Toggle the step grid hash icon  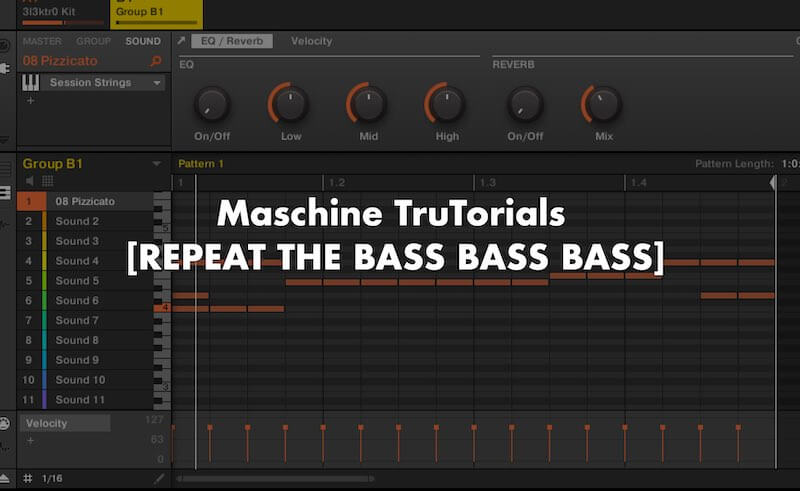[x=28, y=478]
